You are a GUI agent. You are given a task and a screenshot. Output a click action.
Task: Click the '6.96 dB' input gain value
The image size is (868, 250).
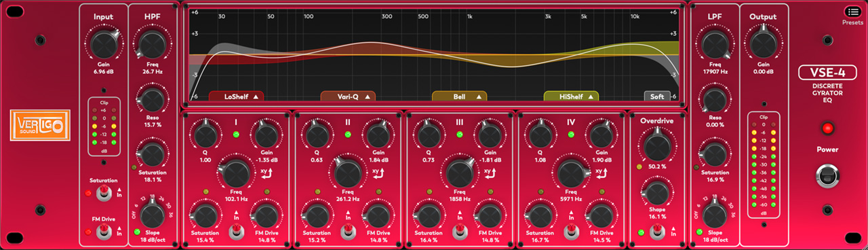104,71
